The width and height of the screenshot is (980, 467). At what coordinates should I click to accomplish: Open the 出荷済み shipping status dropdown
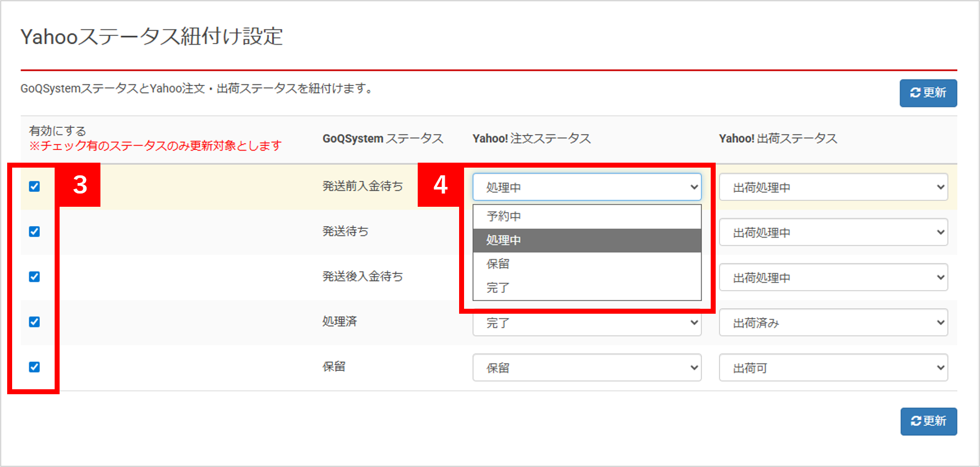[x=833, y=323]
